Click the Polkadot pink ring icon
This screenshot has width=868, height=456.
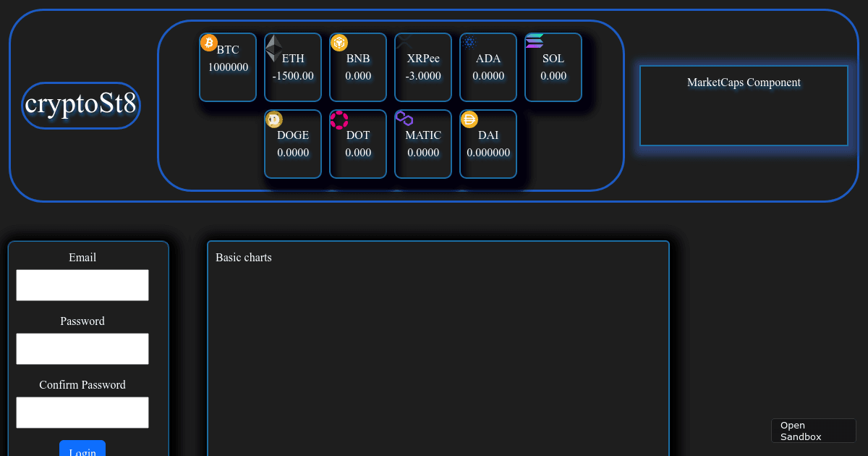click(339, 119)
